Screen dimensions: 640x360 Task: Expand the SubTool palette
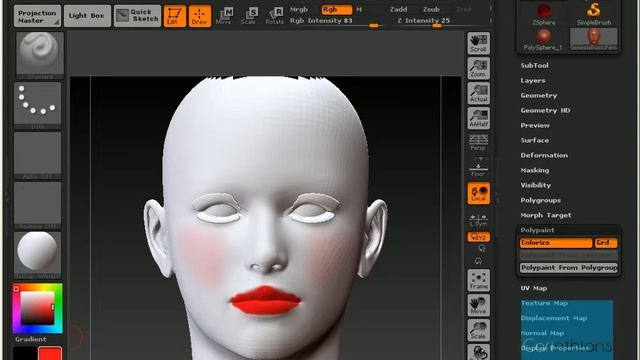[534, 65]
